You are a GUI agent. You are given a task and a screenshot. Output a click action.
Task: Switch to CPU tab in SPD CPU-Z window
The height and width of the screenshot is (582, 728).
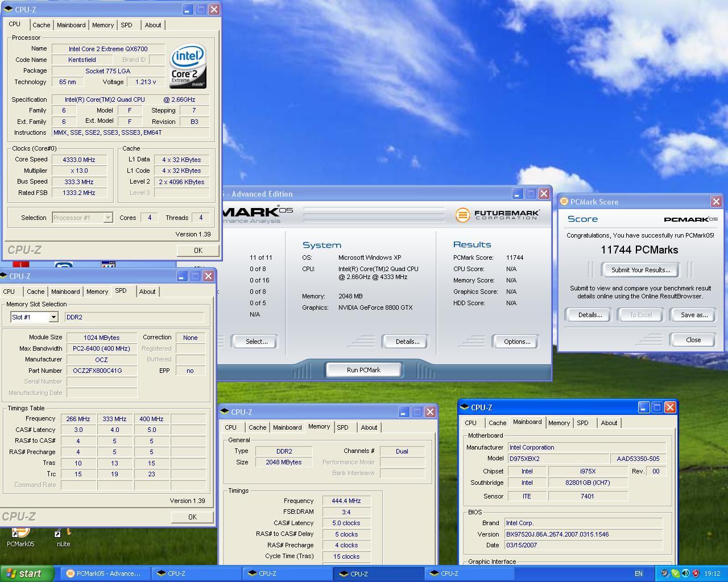[9, 292]
